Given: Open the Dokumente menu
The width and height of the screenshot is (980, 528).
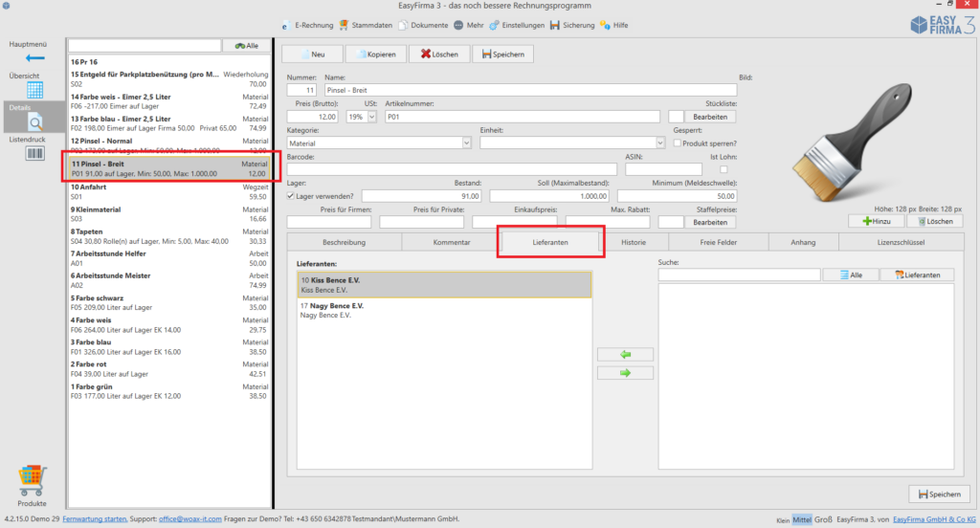Looking at the screenshot, I should pos(423,26).
